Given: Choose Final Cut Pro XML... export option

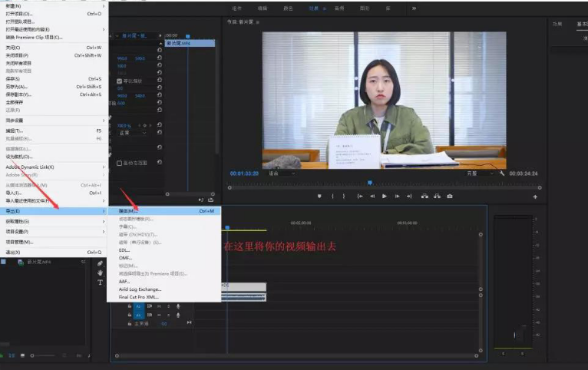Looking at the screenshot, I should coord(164,297).
